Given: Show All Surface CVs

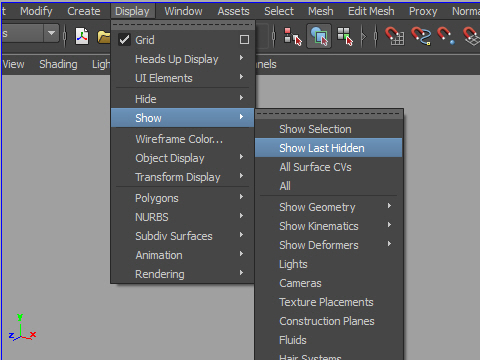Looking at the screenshot, I should 329,167.
